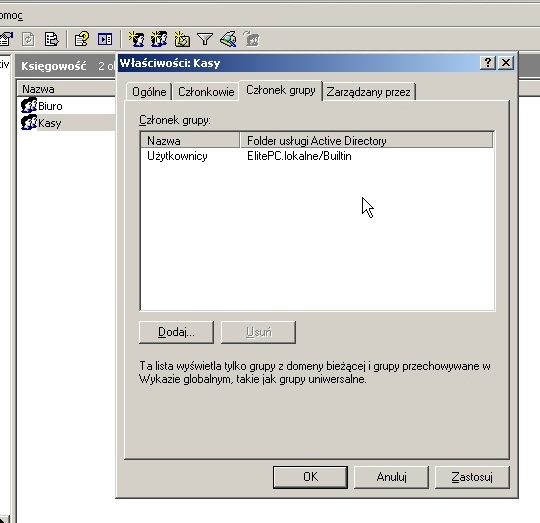Click the Dodaj... button

176,332
